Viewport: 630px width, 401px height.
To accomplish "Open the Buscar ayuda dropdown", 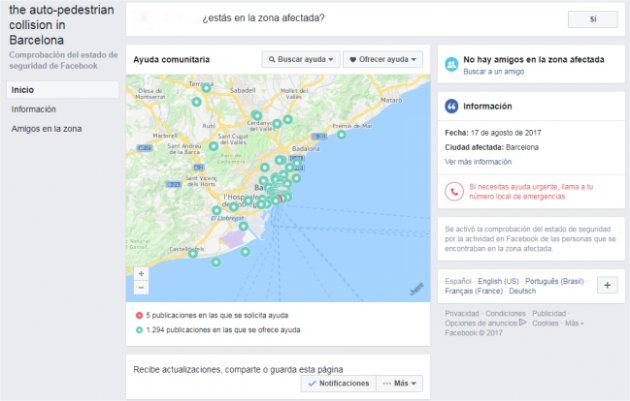I will point(301,59).
